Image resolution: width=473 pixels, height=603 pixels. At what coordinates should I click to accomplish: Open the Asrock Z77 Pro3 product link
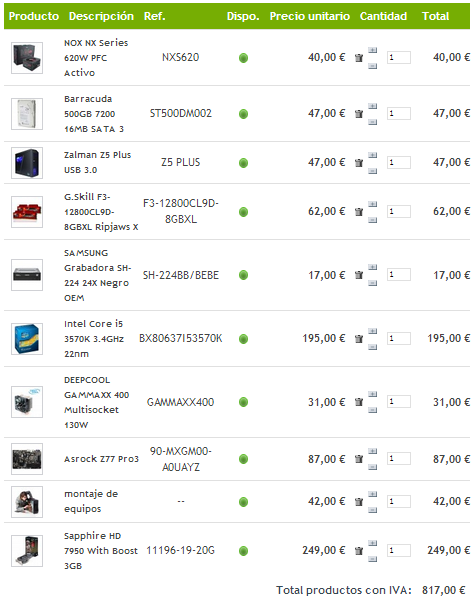[101, 459]
